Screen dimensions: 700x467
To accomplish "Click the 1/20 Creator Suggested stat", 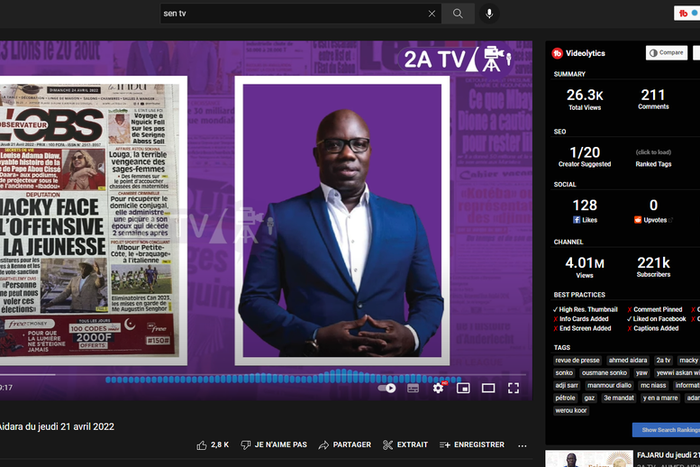I will (584, 156).
